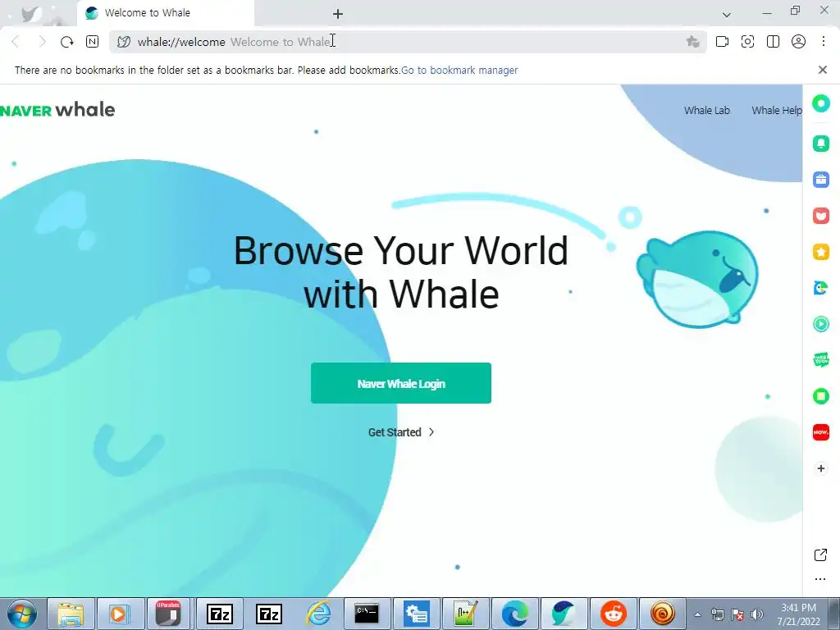840x630 pixels.
Task: Bookmark this page with the star icon
Action: point(692,42)
